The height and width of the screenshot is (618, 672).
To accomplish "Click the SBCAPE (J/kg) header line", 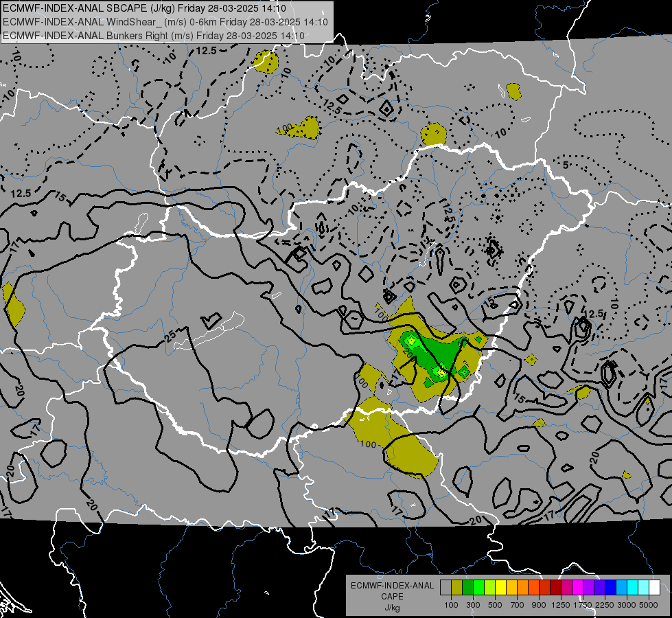I will (144, 8).
